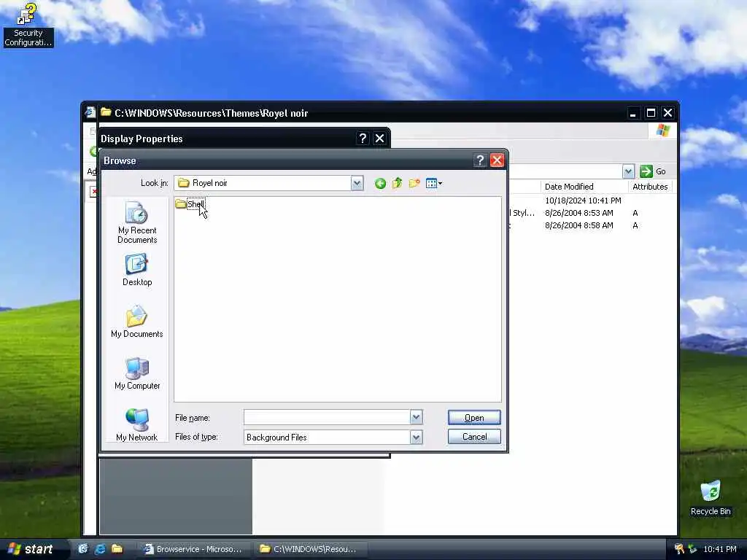Launch Internet Explorer from Quick Launch
The width and height of the screenshot is (747, 560).
click(x=100, y=549)
